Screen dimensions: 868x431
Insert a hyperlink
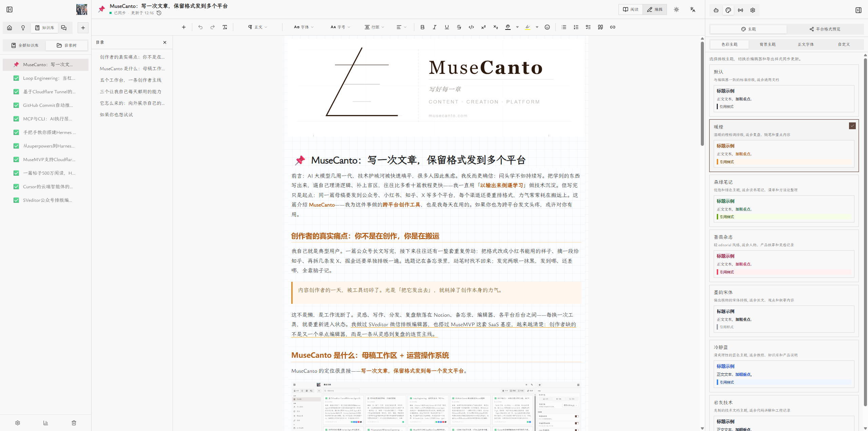[613, 27]
